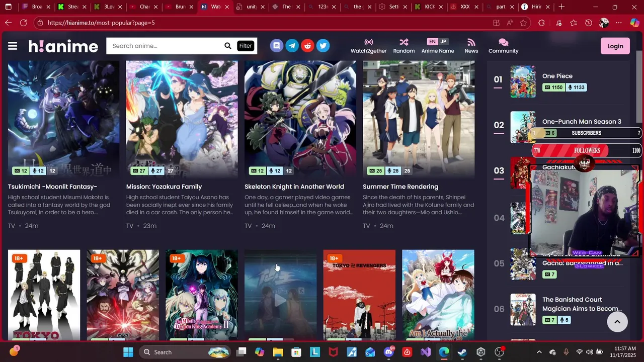Open the split screen icon in address bar
Viewport: 644px width, 362px height.
click(496, 23)
